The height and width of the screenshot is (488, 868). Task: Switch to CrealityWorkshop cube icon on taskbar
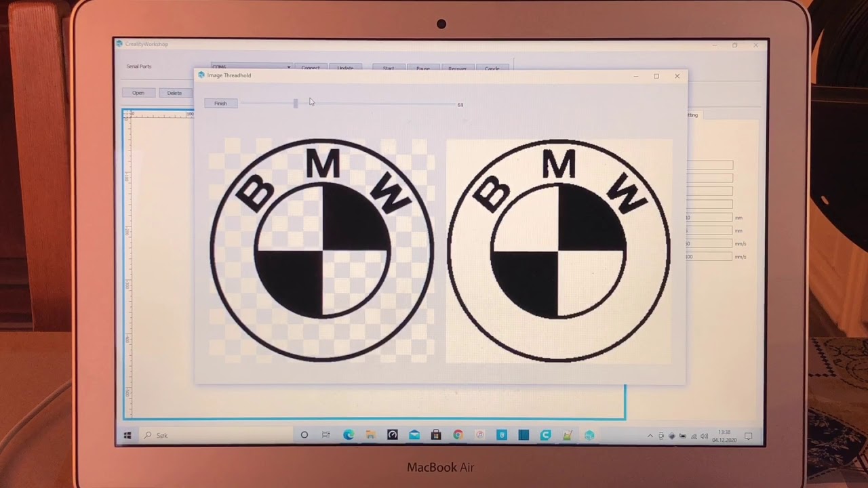pyautogui.click(x=589, y=435)
